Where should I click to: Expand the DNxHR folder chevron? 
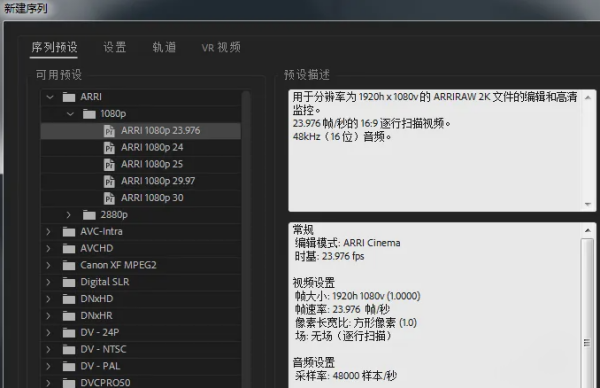click(x=48, y=316)
